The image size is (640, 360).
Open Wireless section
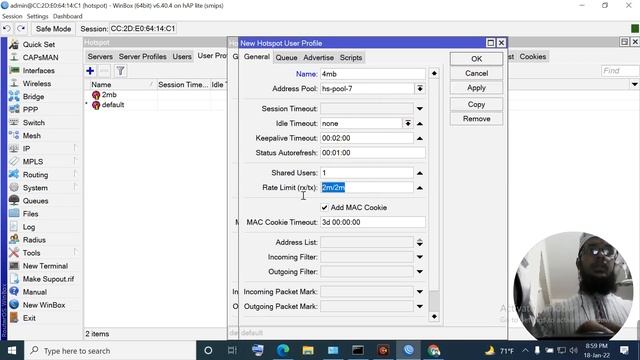pos(37,84)
